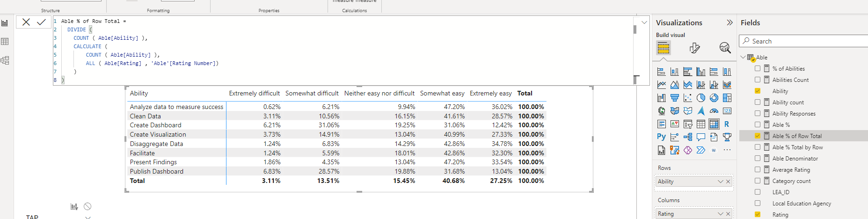Screen dimensions: 868x219
Task: Uncheck the Ability field
Action: [x=758, y=91]
